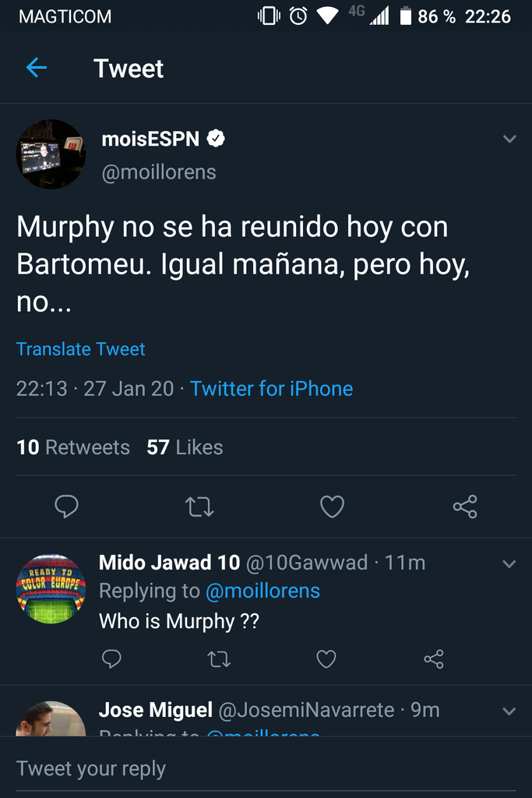Reply to Mido Jawad's comment
The image size is (532, 798).
pos(112,659)
